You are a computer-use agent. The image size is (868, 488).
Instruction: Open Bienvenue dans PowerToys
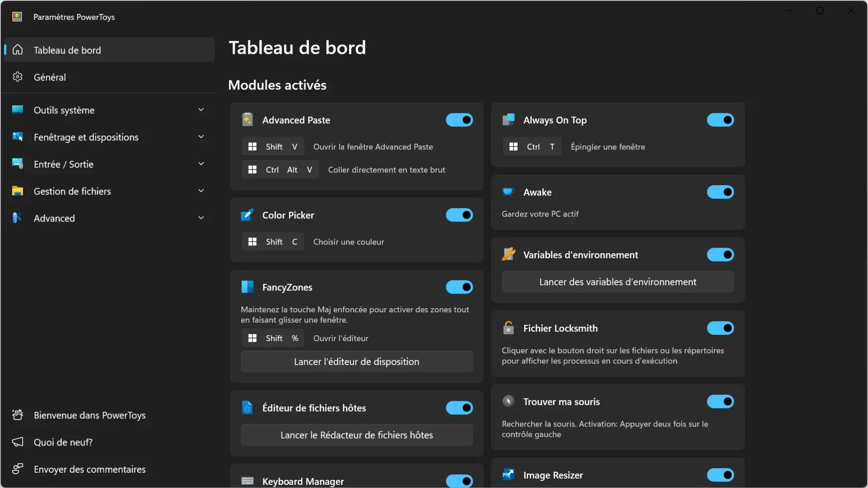click(109, 415)
